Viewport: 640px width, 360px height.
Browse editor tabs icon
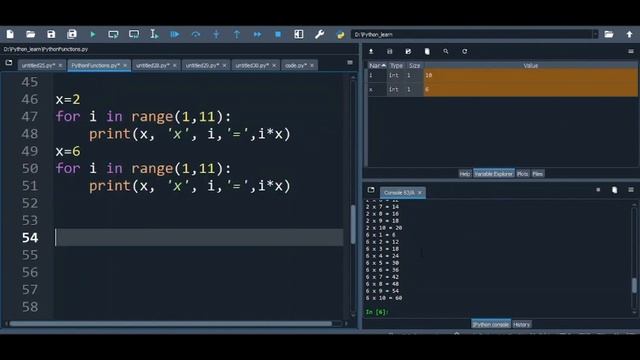pos(9,63)
